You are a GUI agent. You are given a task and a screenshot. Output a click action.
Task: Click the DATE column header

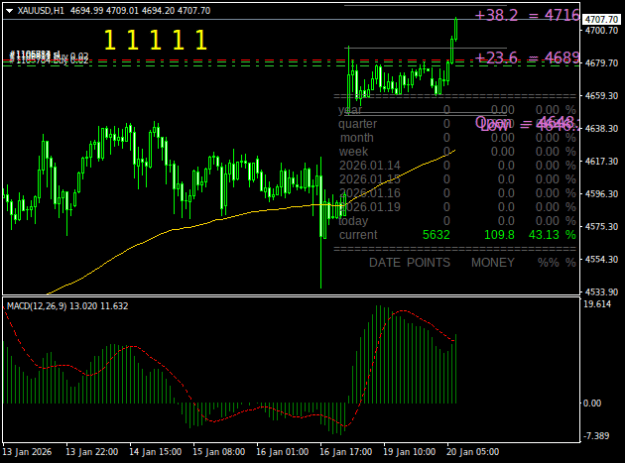(x=385, y=263)
